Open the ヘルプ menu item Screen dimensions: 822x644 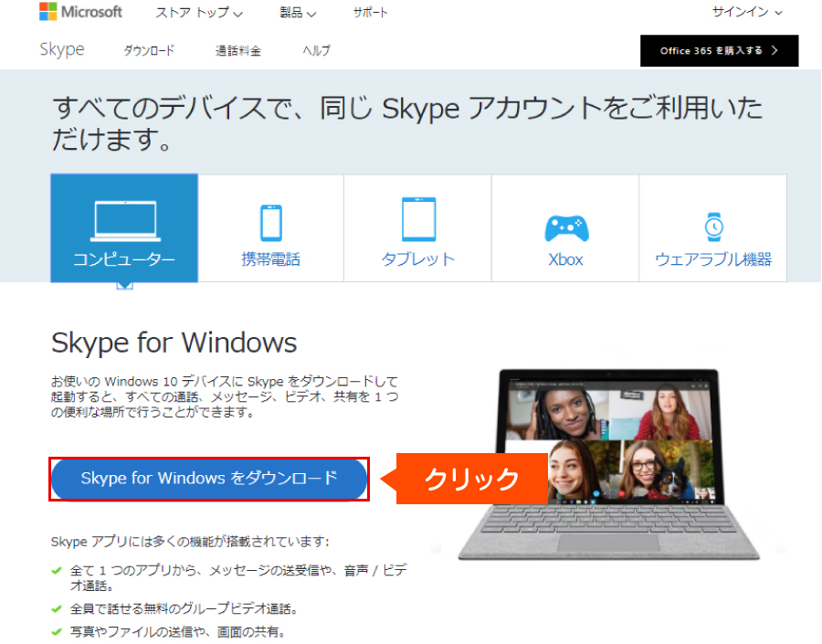click(315, 51)
